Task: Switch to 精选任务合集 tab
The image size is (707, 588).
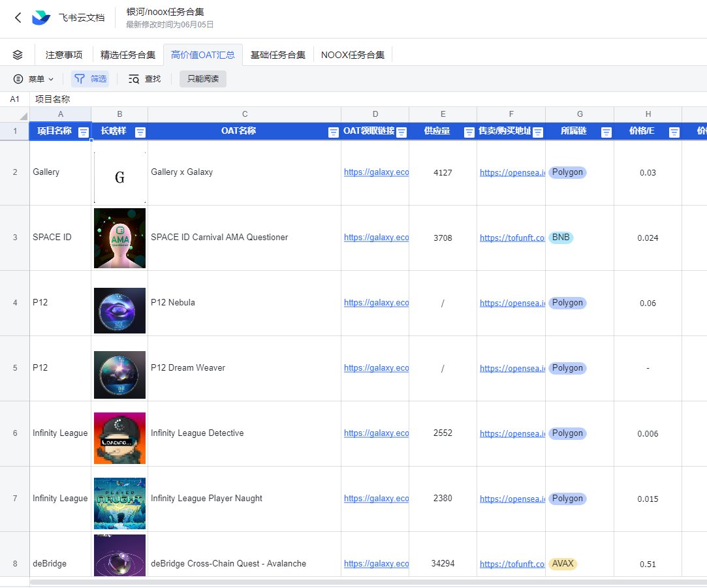Action: tap(127, 55)
